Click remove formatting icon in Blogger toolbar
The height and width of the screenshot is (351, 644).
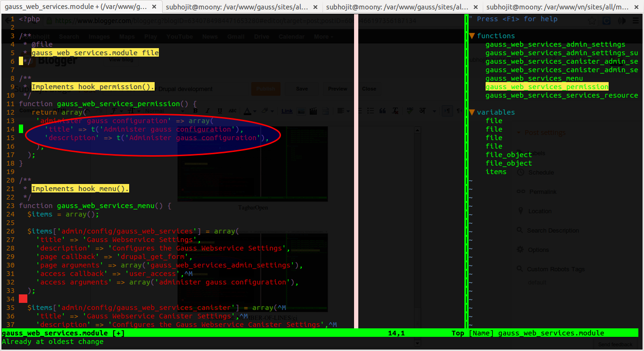point(396,111)
